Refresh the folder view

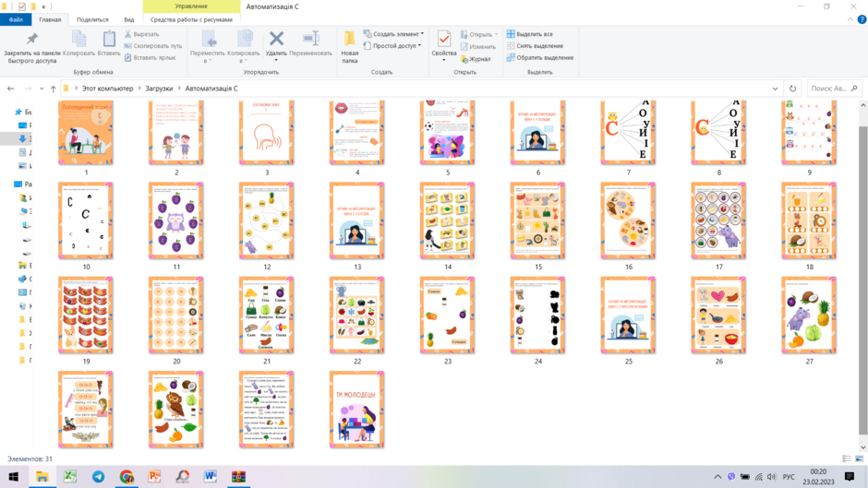tap(792, 89)
